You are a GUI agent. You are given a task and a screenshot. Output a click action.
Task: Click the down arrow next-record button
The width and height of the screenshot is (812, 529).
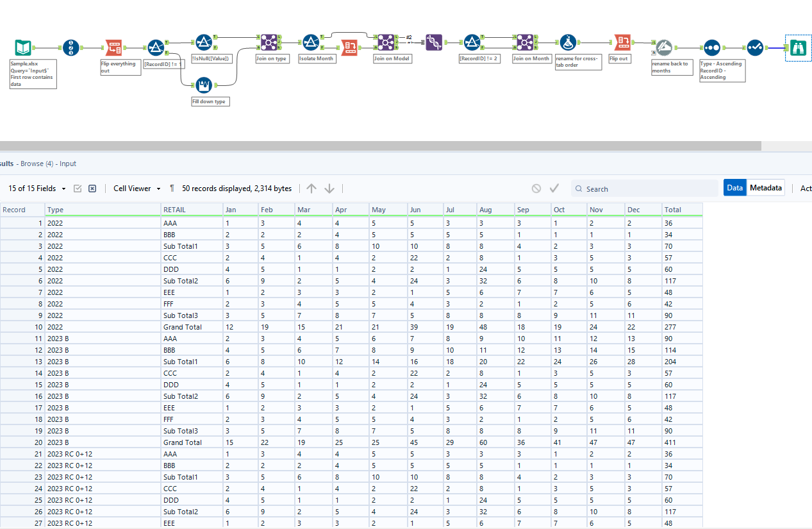point(329,189)
